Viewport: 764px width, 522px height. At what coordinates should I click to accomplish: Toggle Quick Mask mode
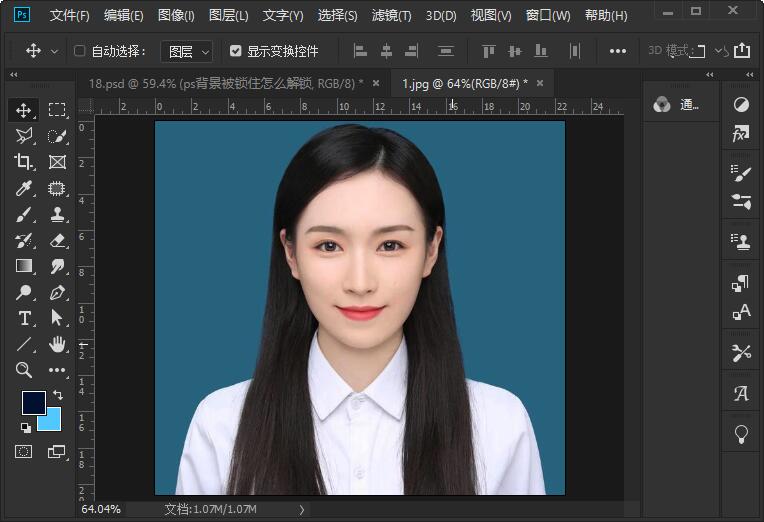23,451
